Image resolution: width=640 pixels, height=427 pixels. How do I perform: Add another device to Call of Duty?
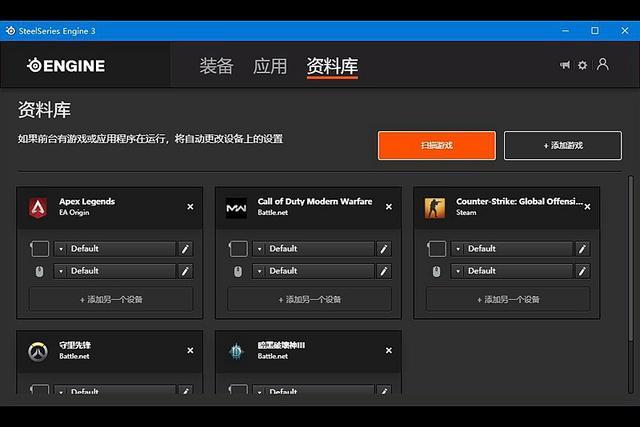309,299
